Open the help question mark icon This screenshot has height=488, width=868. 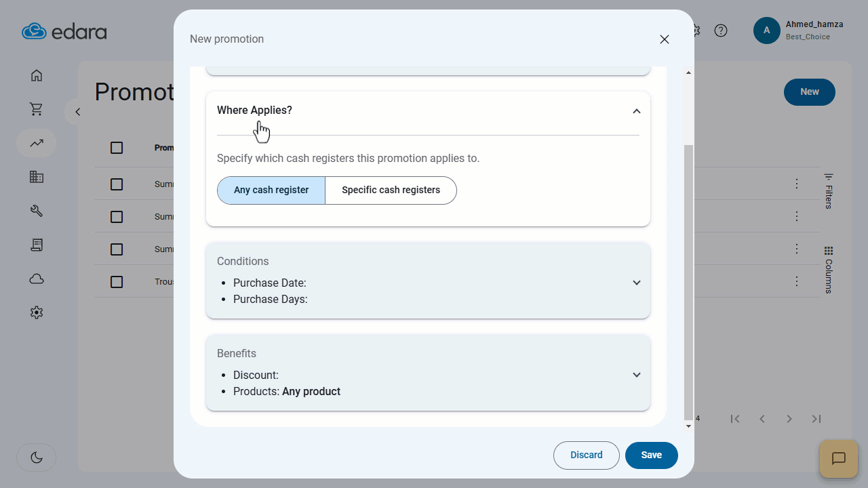pos(721,30)
